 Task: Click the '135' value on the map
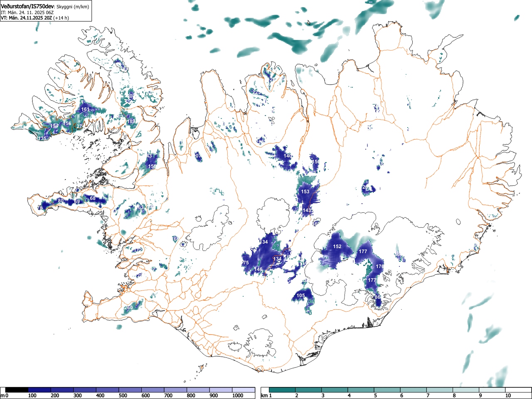click(x=42, y=138)
